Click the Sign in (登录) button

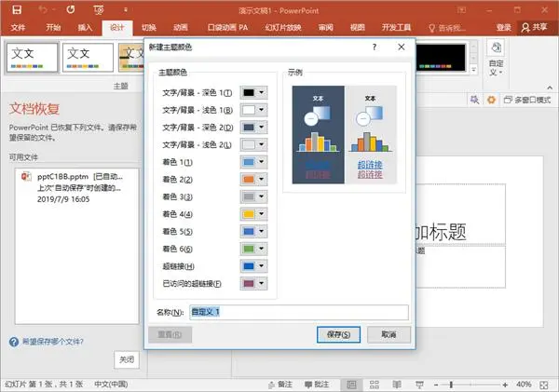pyautogui.click(x=503, y=27)
